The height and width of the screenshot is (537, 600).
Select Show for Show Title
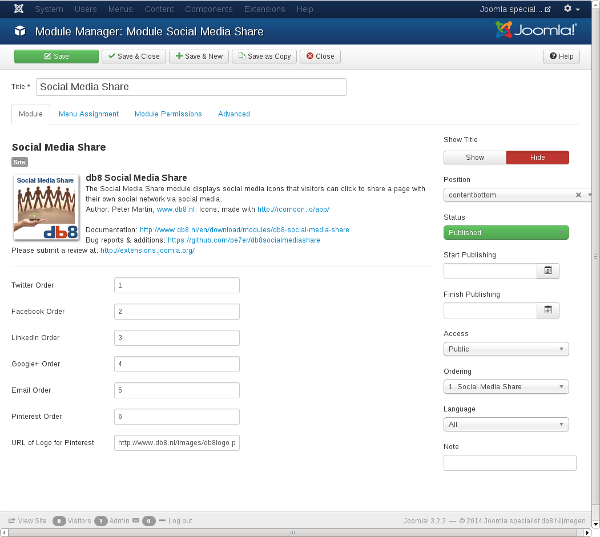point(474,157)
